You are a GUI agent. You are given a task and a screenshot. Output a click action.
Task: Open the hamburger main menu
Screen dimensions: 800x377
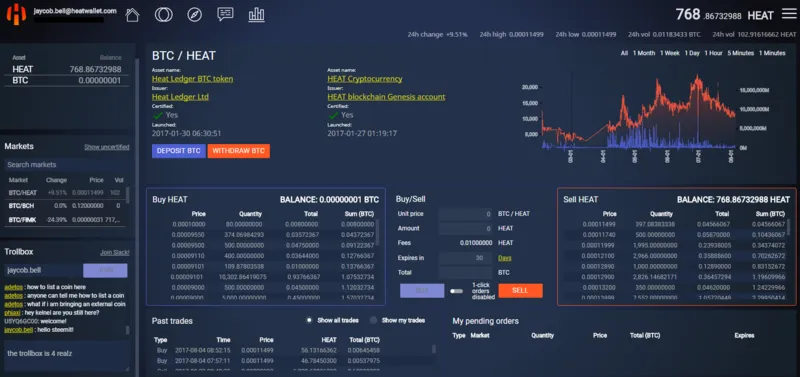pos(789,14)
